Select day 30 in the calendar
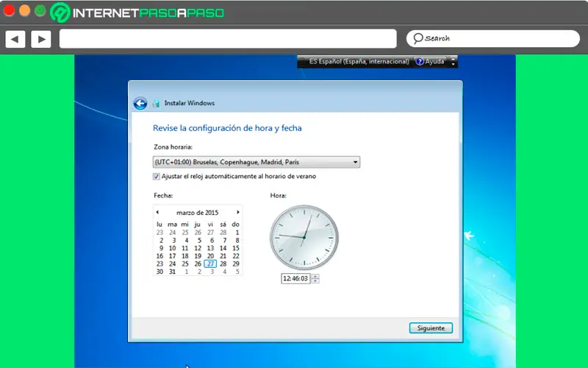 pos(159,272)
